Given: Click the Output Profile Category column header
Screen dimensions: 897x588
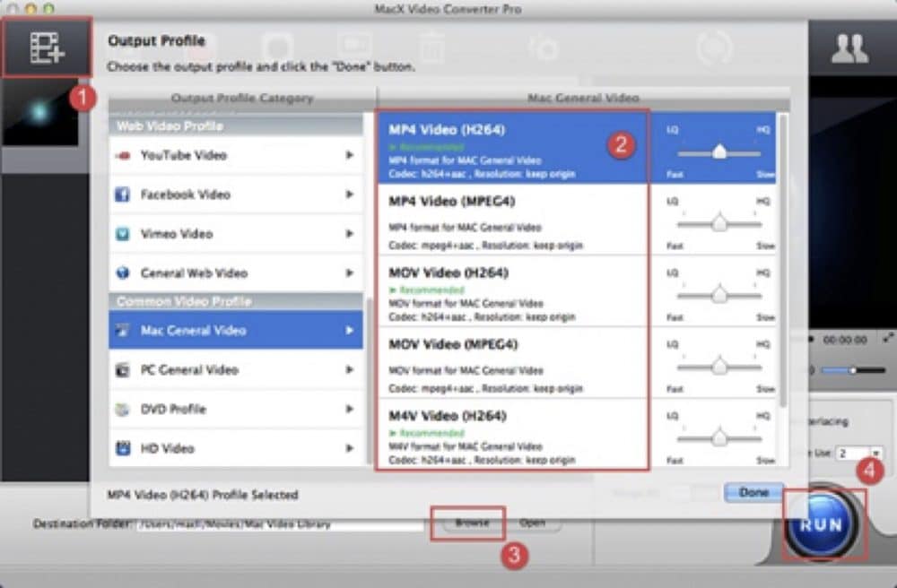Looking at the screenshot, I should coord(242,99).
